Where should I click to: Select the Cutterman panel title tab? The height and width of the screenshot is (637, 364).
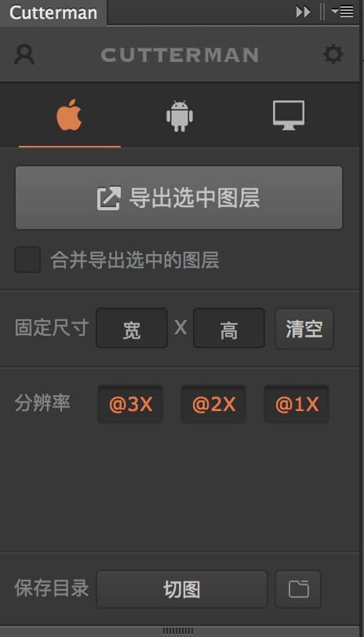[53, 13]
